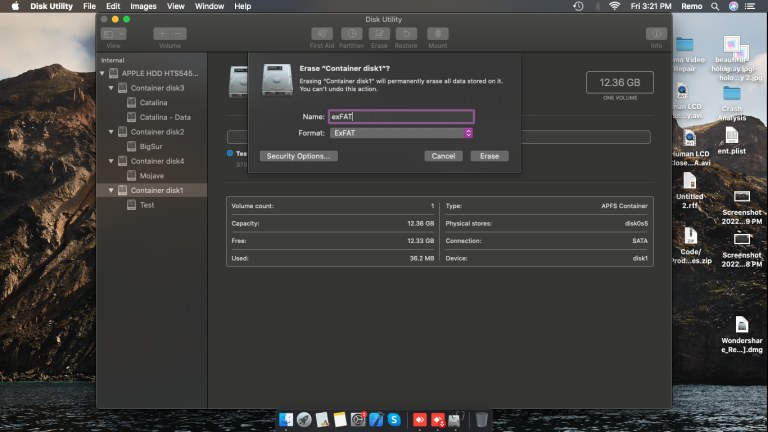Open the View sidebar dropdown in toolbar
This screenshot has width=768, height=432.
point(114,34)
